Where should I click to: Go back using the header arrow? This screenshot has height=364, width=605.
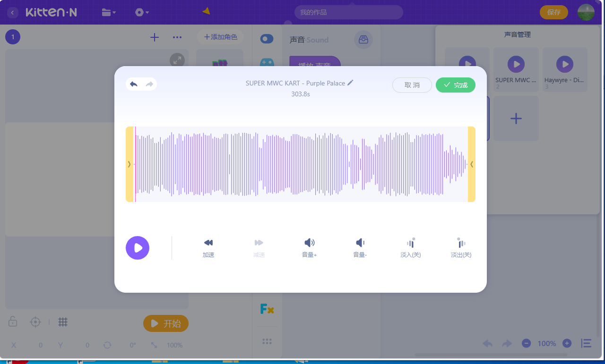(13, 12)
